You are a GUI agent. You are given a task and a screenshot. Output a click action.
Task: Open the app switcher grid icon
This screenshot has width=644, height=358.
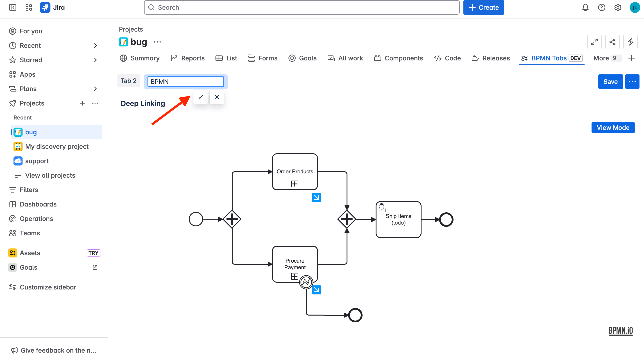coord(29,7)
